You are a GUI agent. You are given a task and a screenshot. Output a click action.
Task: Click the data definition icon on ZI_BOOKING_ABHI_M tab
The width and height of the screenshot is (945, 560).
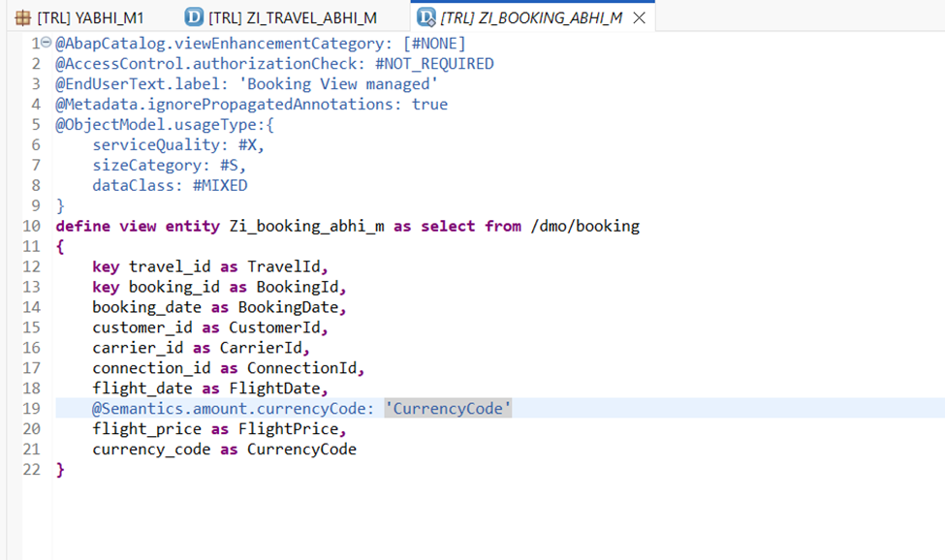426,17
